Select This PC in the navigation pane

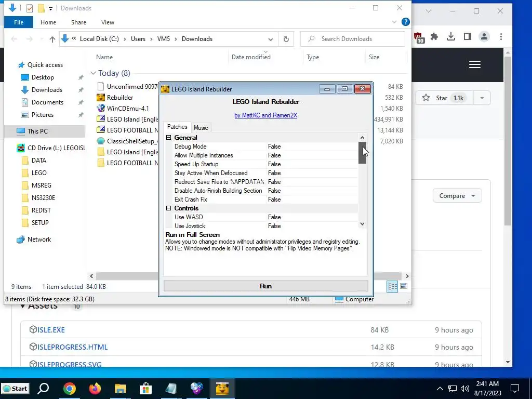37,131
